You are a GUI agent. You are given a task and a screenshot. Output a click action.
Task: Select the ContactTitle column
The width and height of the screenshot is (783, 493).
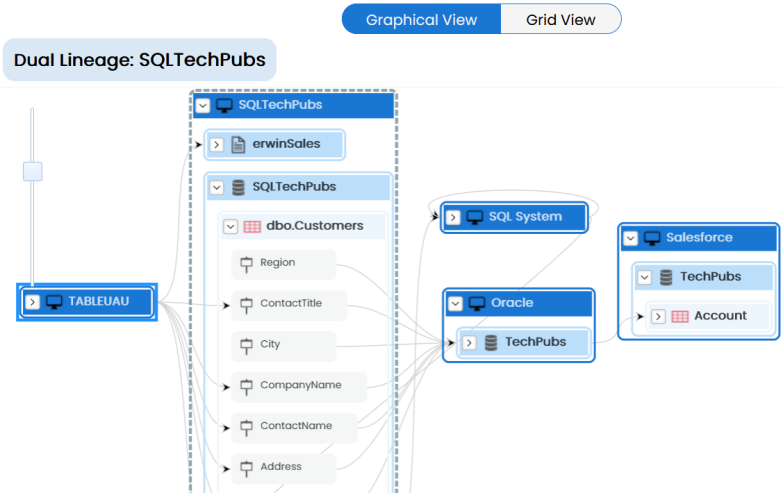290,304
